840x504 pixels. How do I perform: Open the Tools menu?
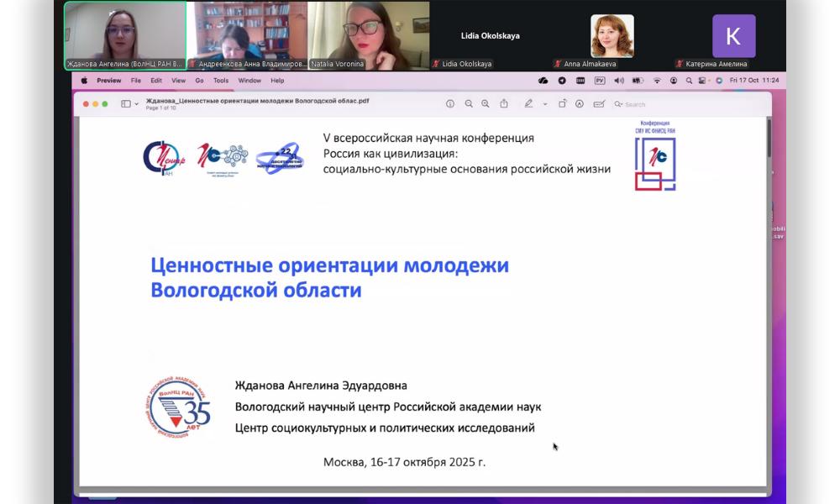(221, 81)
